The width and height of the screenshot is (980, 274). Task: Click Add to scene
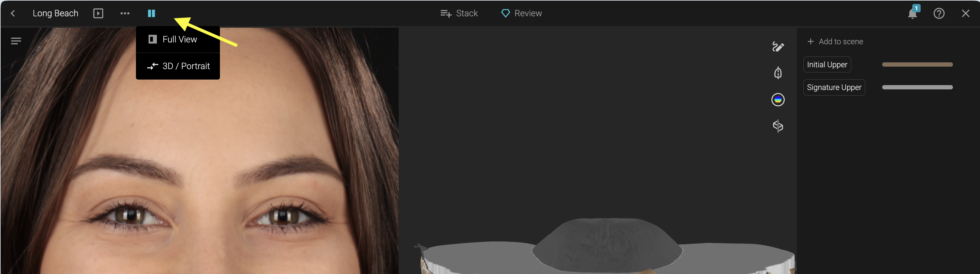tap(835, 41)
